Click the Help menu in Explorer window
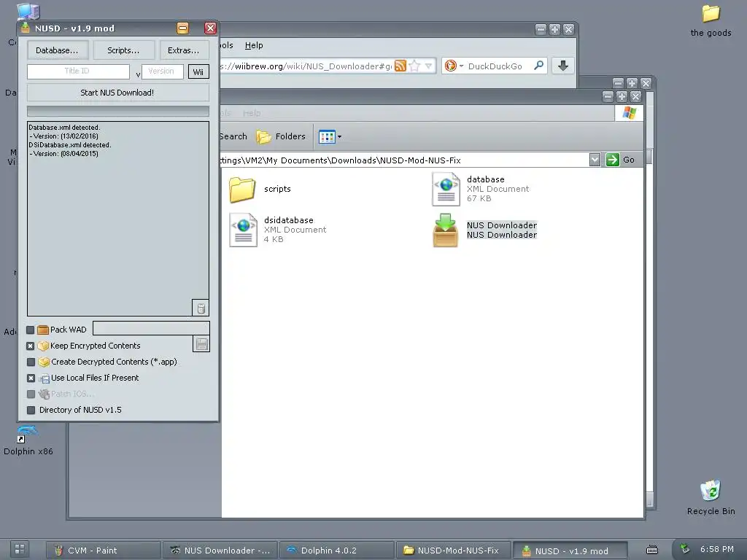Viewport: 747px width, 560px height. click(252, 113)
